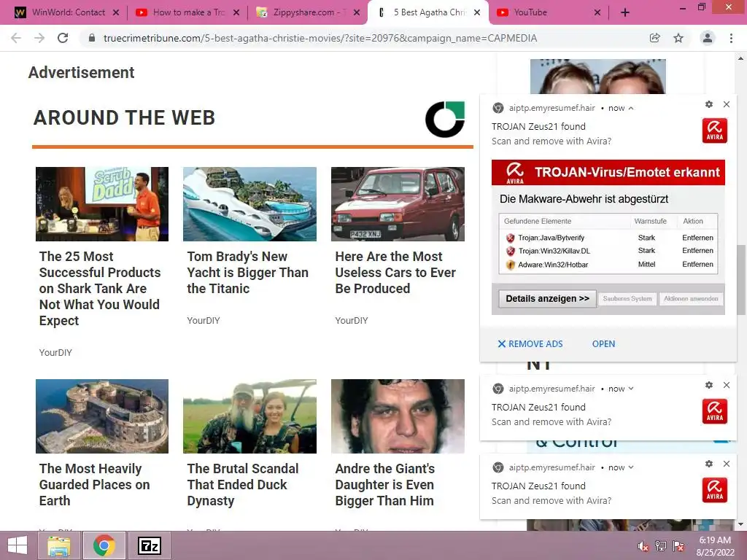Viewport: 747px width, 560px height.
Task: Collapse the expanded notification chevron
Action: (x=631, y=109)
